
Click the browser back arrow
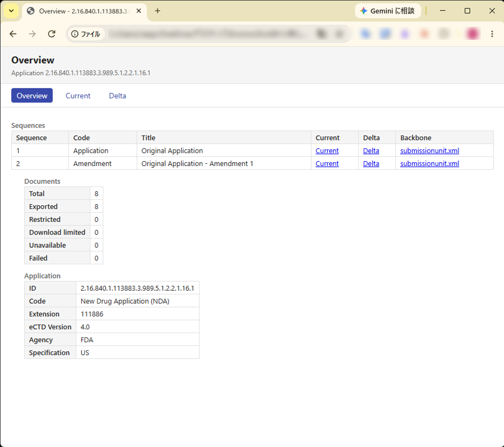[x=13, y=34]
